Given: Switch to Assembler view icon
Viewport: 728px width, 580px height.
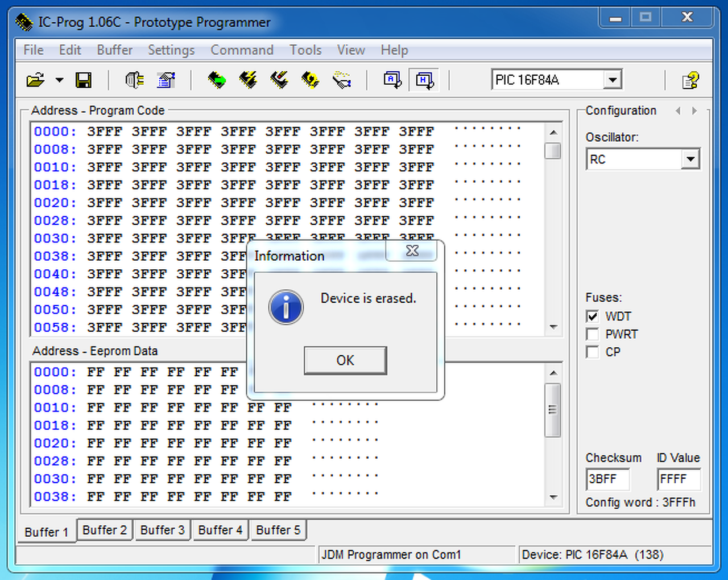Looking at the screenshot, I should click(x=393, y=80).
